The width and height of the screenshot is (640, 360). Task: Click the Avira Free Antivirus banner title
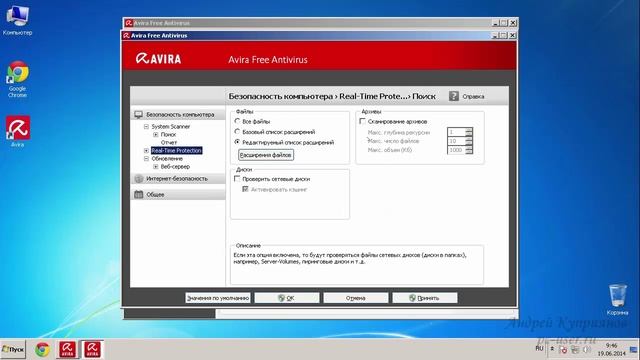268,60
